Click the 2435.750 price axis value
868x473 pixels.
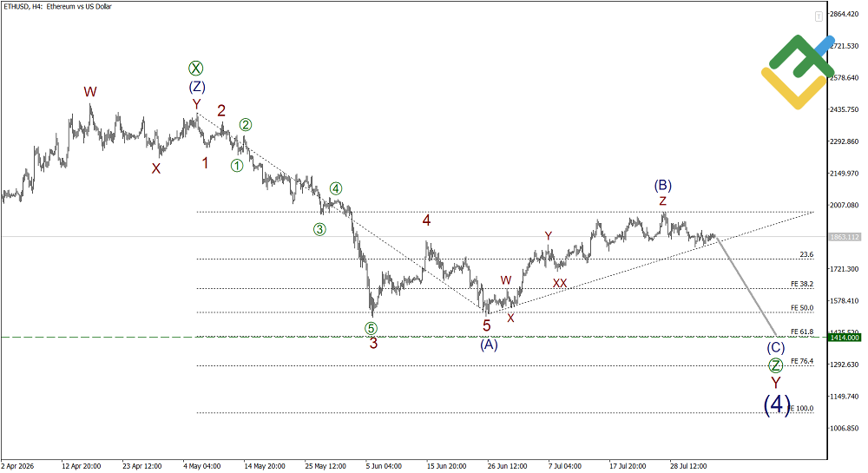(x=845, y=109)
